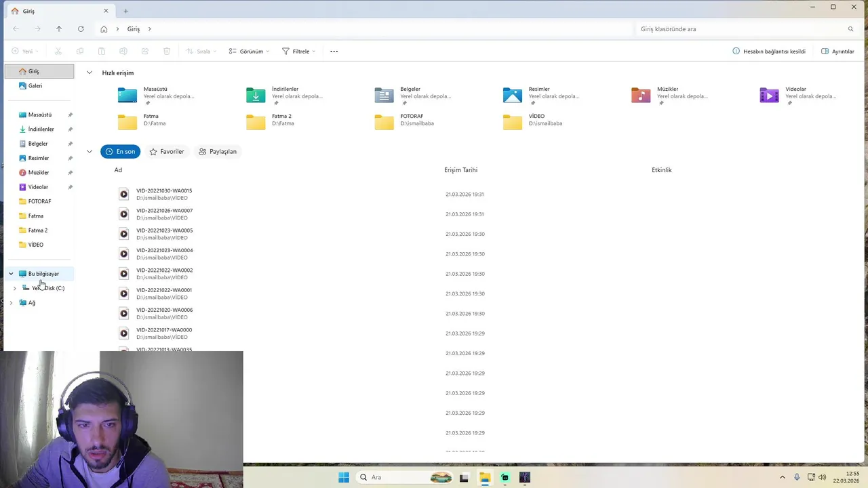This screenshot has height=488, width=868.
Task: Open the FOTORAF folder in the sidebar
Action: click(x=39, y=201)
